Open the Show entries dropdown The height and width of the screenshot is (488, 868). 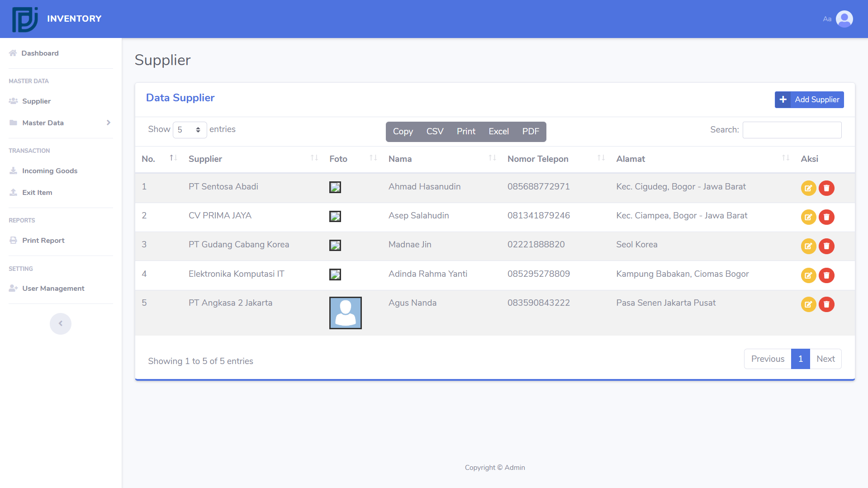point(190,130)
